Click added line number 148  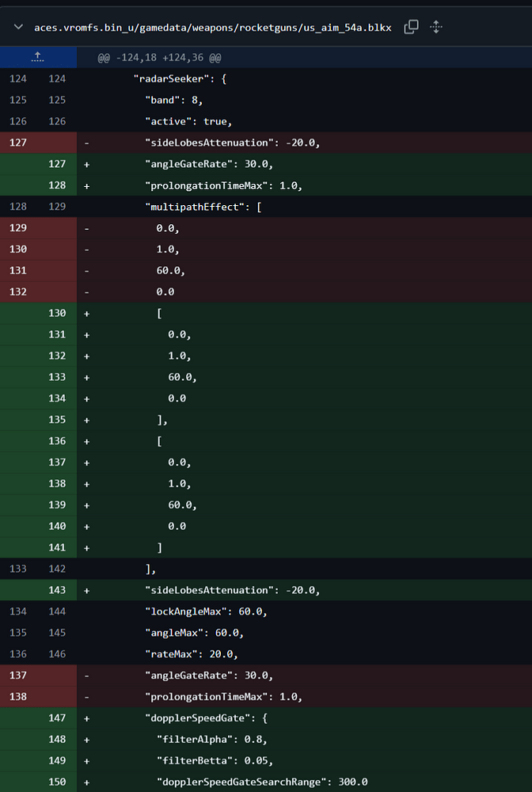[57, 739]
